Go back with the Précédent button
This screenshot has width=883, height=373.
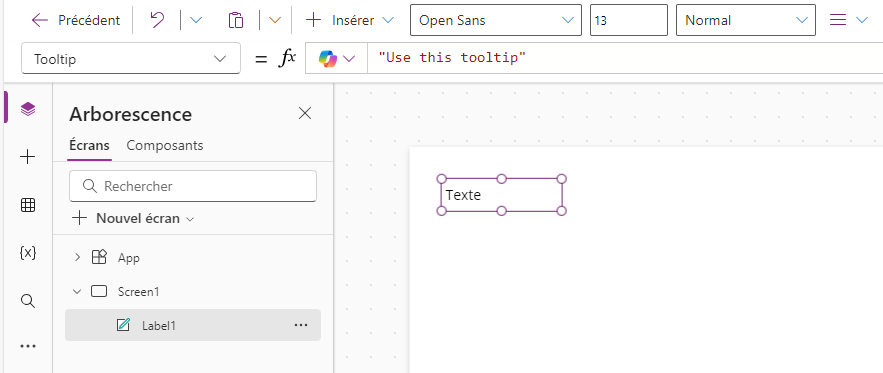point(75,20)
